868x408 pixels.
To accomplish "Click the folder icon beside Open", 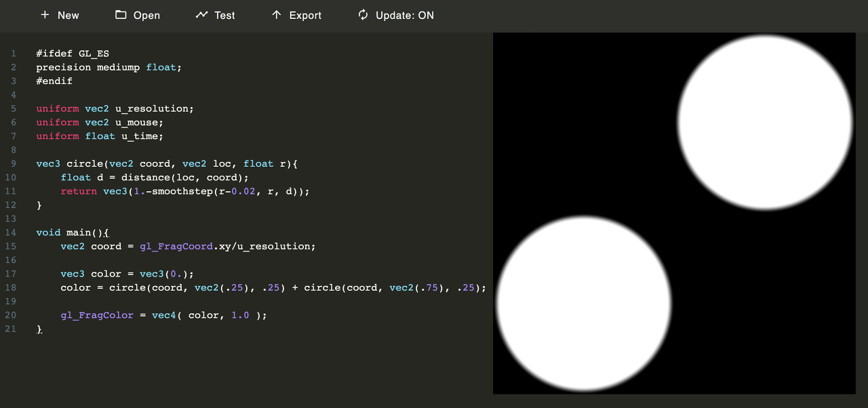I will click(121, 15).
